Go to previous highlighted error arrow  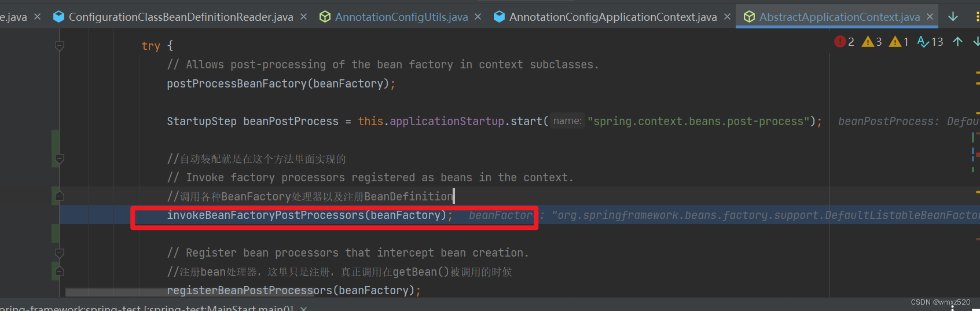click(958, 42)
